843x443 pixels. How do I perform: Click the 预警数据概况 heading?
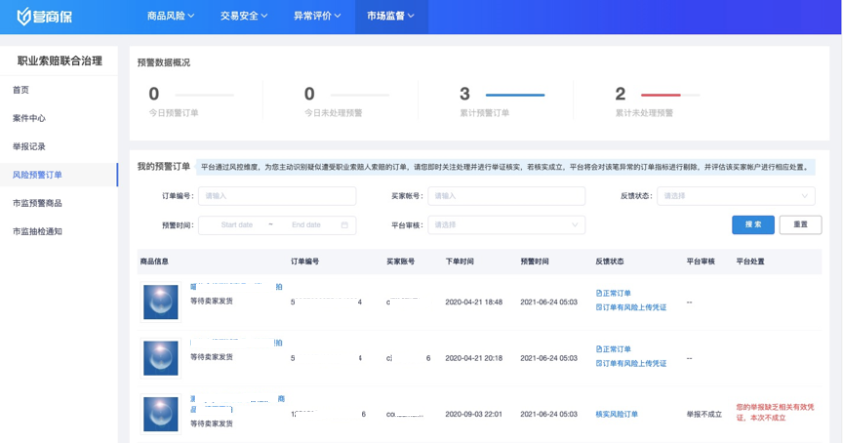[163, 63]
